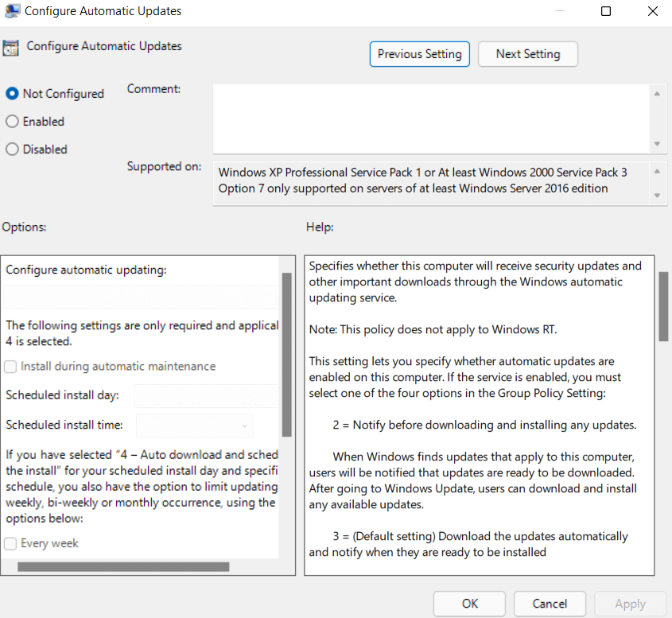This screenshot has width=672, height=618.
Task: Click the Configure Automatic Updates policy icon
Action: (x=11, y=47)
